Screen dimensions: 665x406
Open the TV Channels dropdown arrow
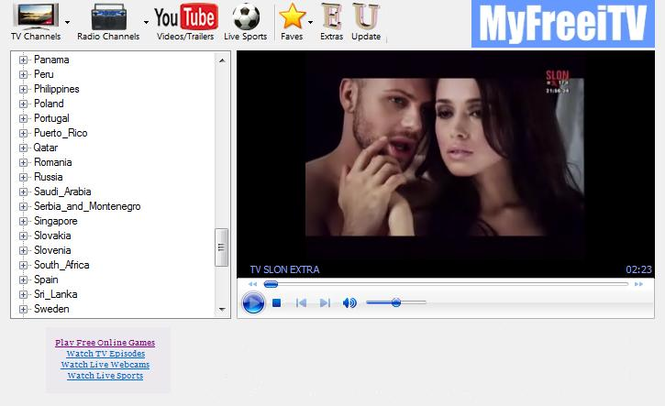(x=67, y=22)
